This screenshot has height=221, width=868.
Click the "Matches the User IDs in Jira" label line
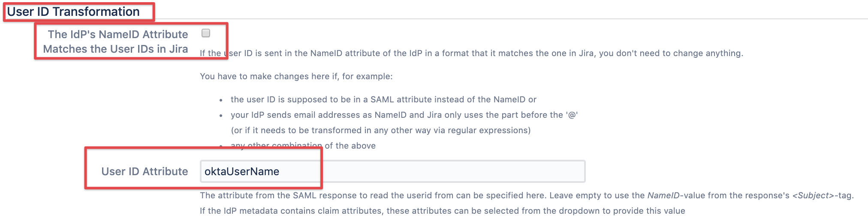(115, 49)
